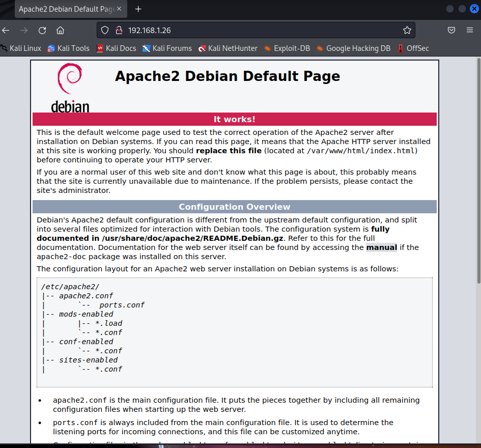Close the browser window with blue X
The height and width of the screenshot is (448, 481).
pyautogui.click(x=474, y=9)
